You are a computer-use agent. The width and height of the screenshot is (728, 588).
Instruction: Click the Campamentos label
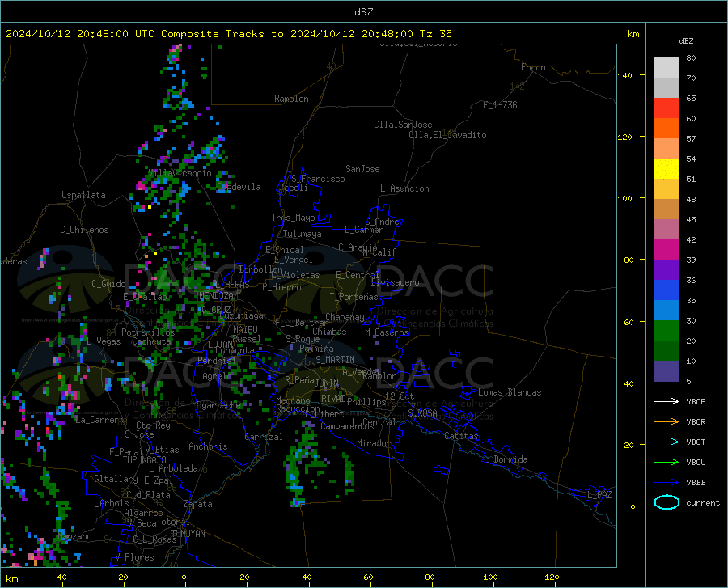coord(347,426)
